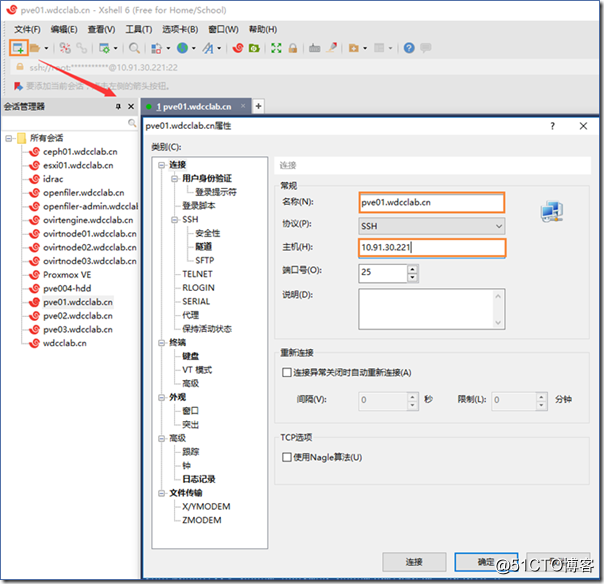This screenshot has height=584, width=604.
Task: Click the Font toolbar icon
Action: pos(208,48)
